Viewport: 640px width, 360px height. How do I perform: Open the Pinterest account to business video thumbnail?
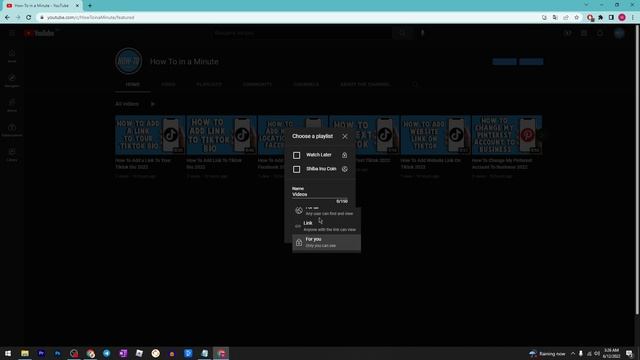pos(507,135)
